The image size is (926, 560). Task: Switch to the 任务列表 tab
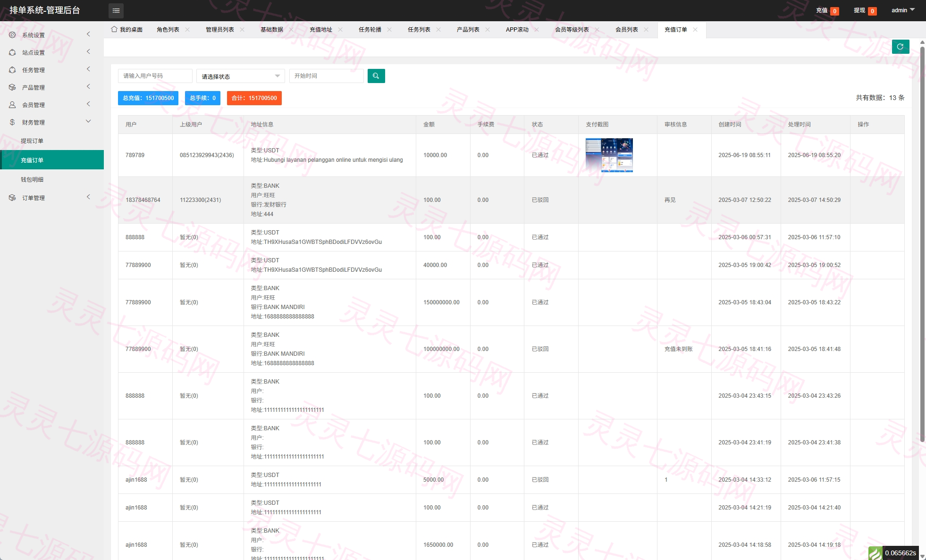click(x=419, y=29)
